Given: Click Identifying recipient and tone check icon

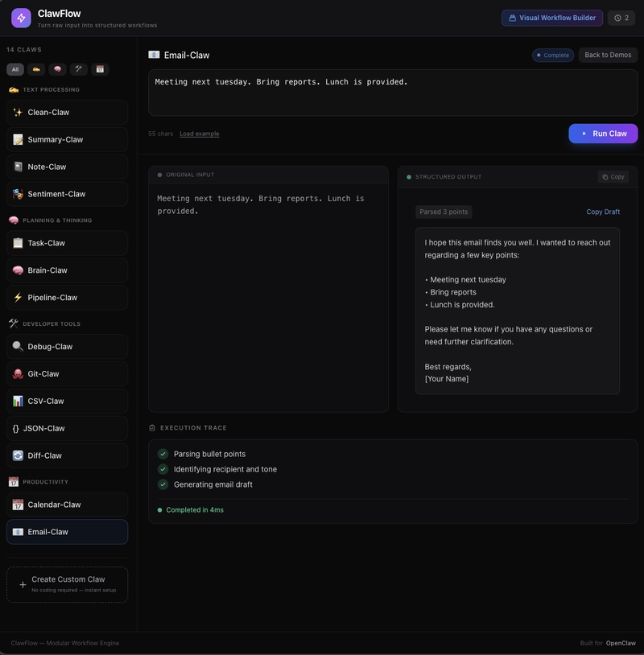Looking at the screenshot, I should coord(163,470).
